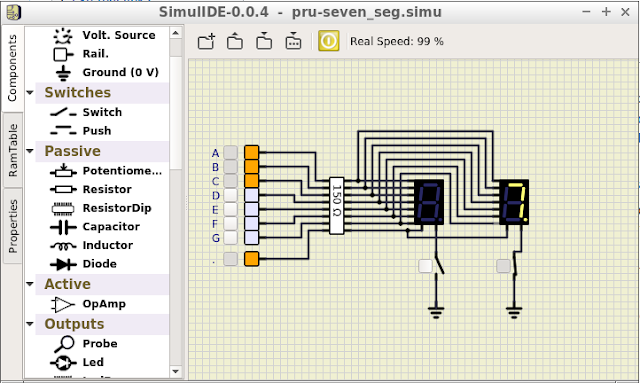The width and height of the screenshot is (640, 383).
Task: Toggle the B input switch button
Action: [x=231, y=167]
